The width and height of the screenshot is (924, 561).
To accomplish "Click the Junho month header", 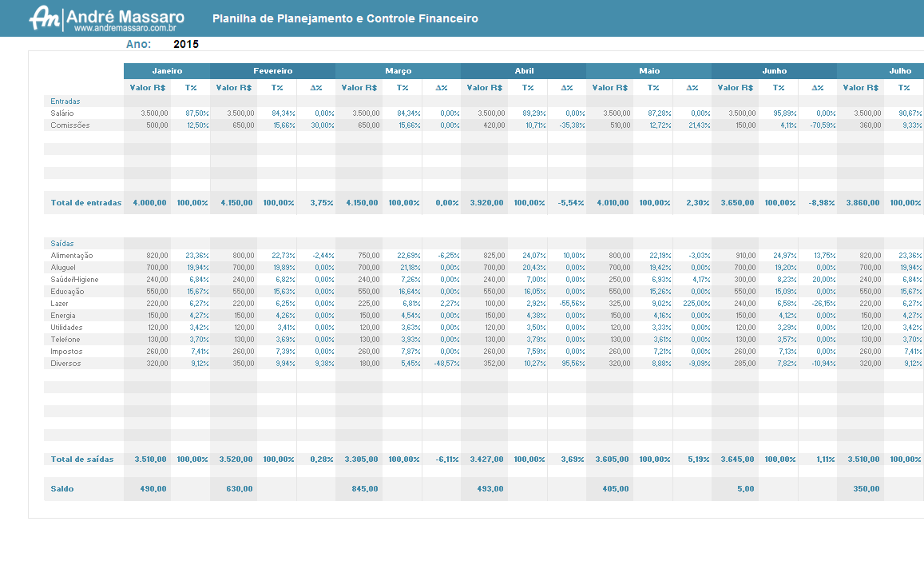I will coord(775,71).
